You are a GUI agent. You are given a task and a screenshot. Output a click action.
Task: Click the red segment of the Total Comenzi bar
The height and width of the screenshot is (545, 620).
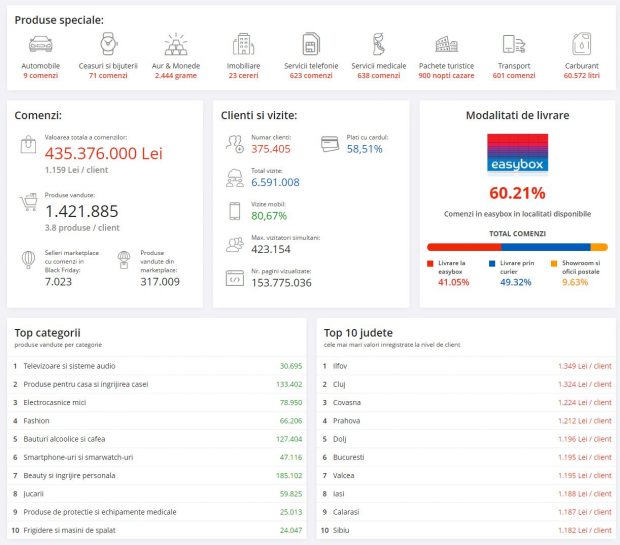(x=463, y=246)
